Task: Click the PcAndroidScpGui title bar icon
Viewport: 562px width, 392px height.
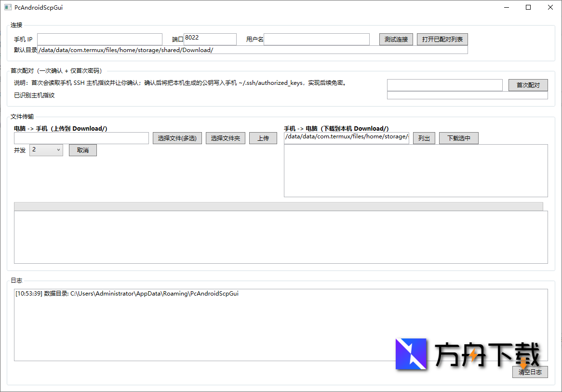Action: click(x=7, y=7)
